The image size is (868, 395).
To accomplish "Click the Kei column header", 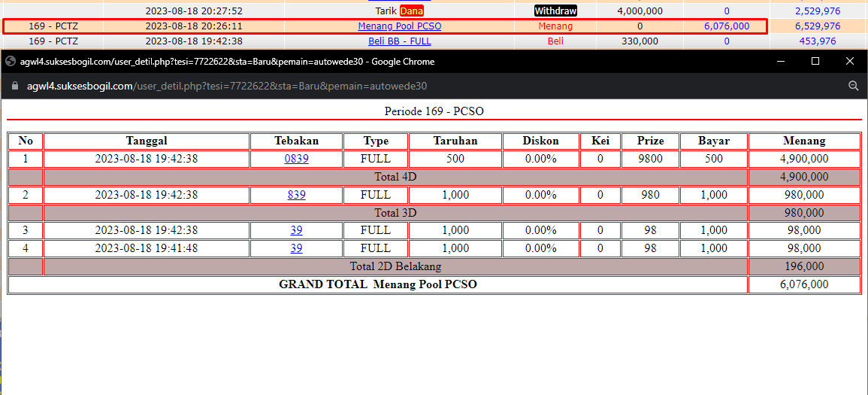I will pos(600,141).
